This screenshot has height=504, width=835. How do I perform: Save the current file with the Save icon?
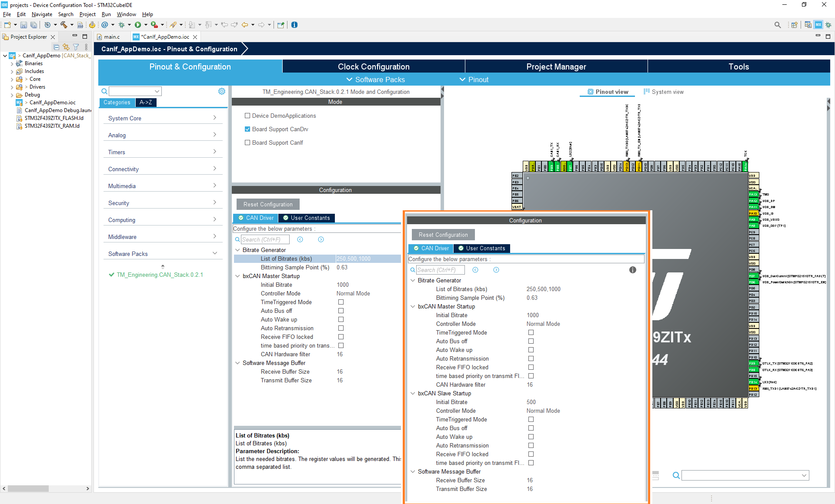pos(24,25)
